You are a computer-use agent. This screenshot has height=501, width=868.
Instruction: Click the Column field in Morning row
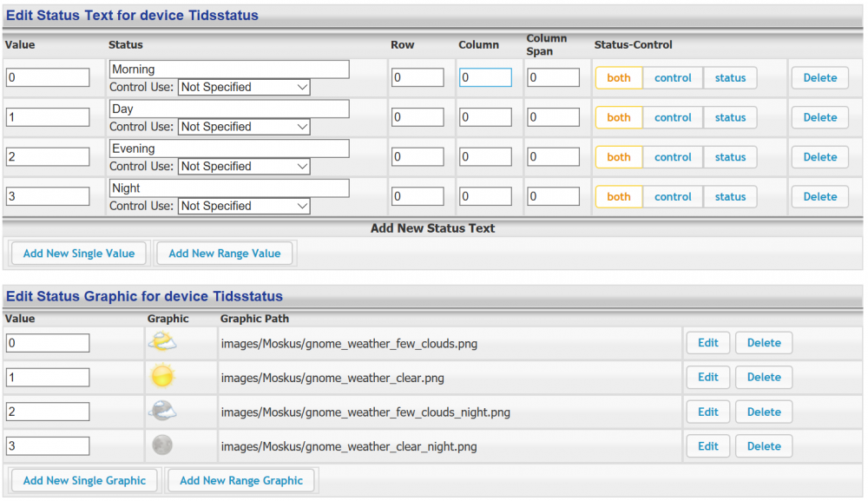[x=485, y=78]
